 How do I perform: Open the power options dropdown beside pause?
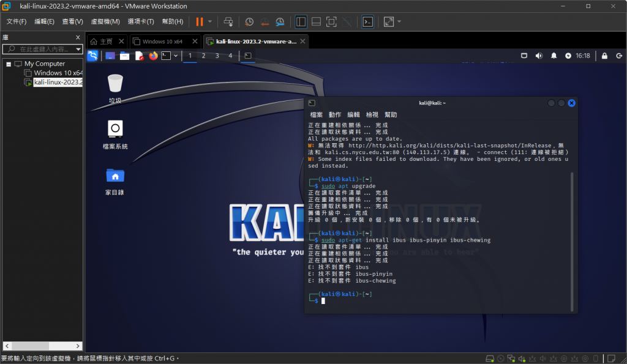point(210,21)
